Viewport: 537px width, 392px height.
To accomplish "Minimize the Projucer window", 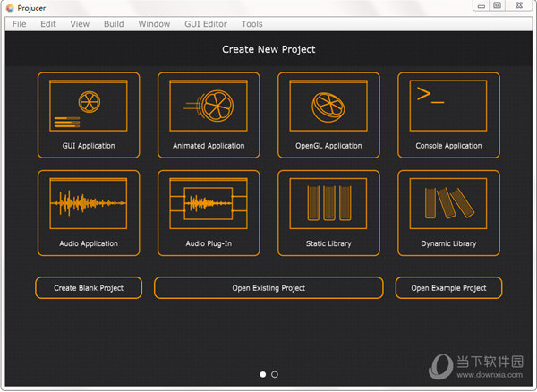I will point(482,6).
